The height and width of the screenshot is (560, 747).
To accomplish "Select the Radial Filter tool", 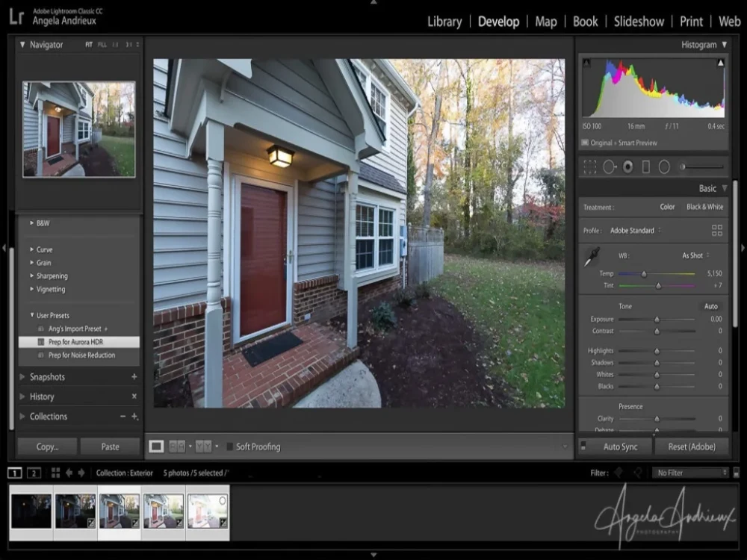I will pyautogui.click(x=664, y=167).
